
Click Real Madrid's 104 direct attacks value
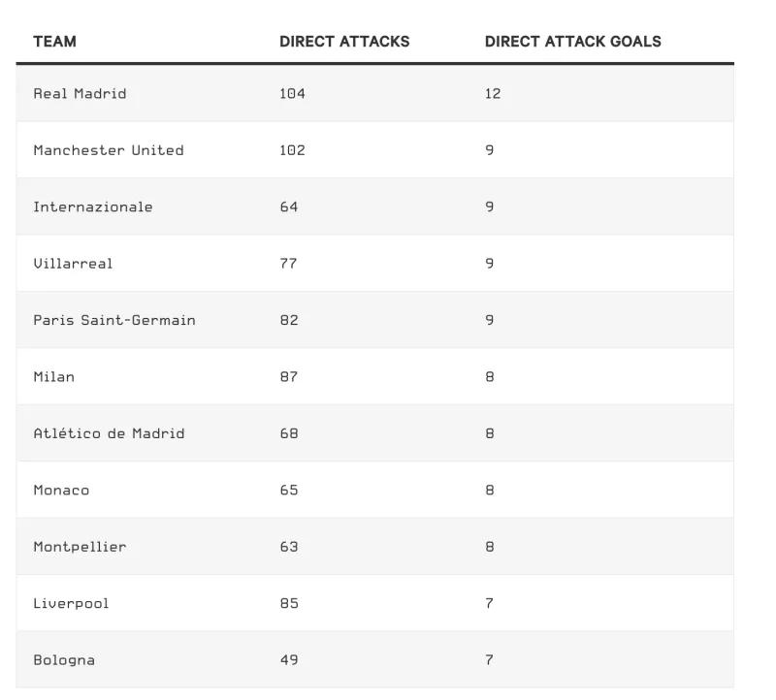[292, 94]
